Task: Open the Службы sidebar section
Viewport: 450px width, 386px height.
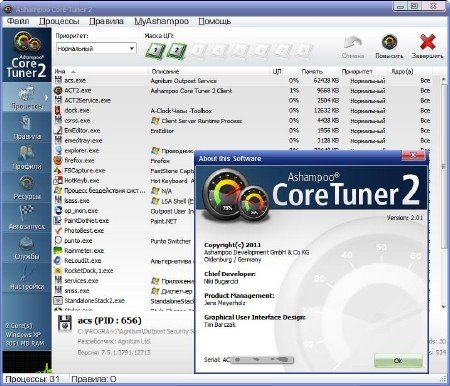Action: point(27,247)
